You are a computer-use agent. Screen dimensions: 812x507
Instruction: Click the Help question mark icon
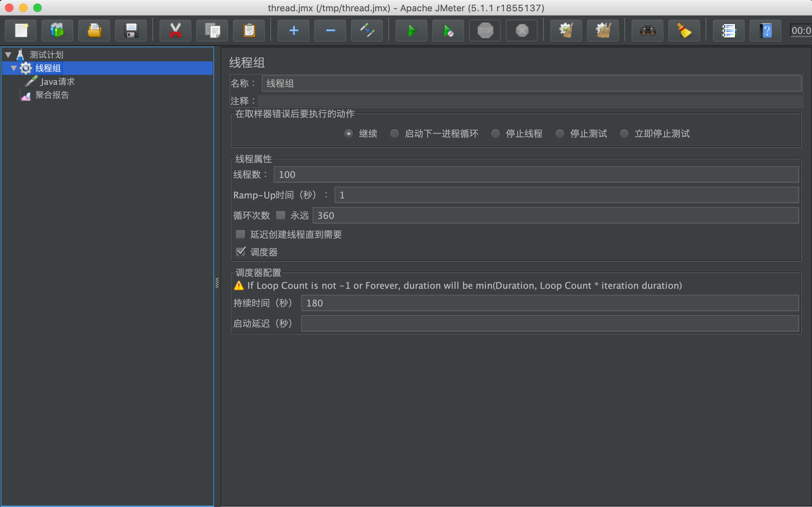765,31
